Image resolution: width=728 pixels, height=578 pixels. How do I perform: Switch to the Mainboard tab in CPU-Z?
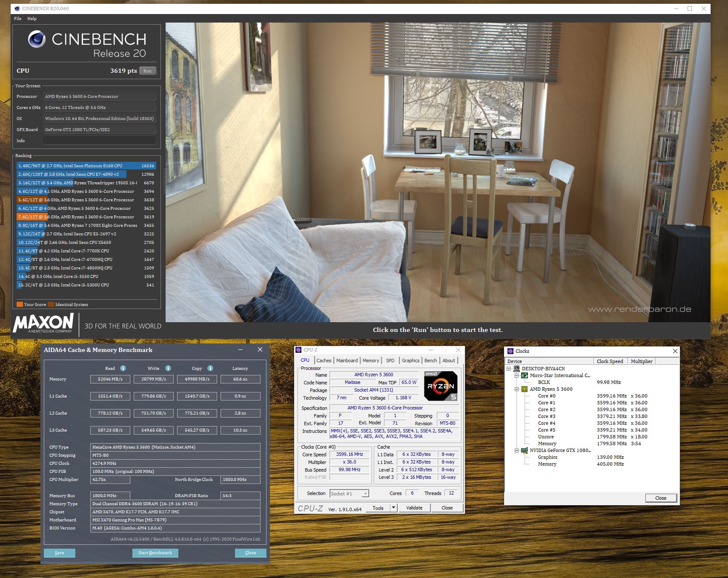pos(347,361)
